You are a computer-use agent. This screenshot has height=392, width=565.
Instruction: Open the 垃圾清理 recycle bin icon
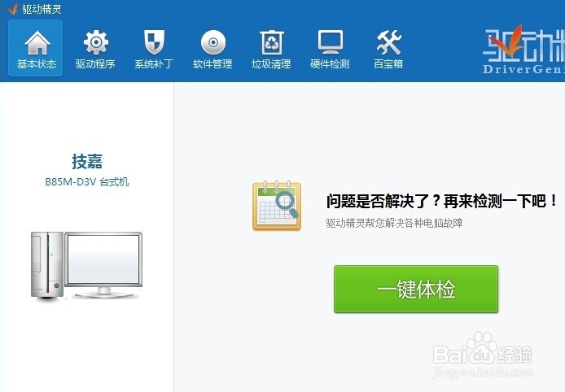pos(272,42)
